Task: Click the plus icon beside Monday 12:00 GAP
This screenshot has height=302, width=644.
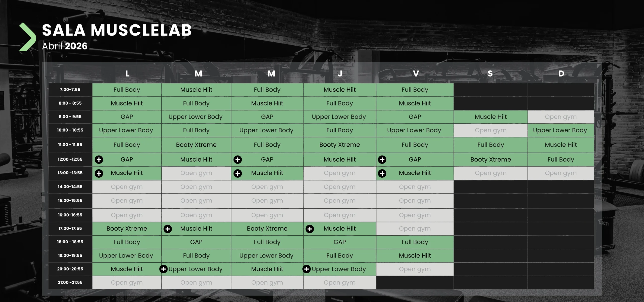Action: pyautogui.click(x=99, y=160)
